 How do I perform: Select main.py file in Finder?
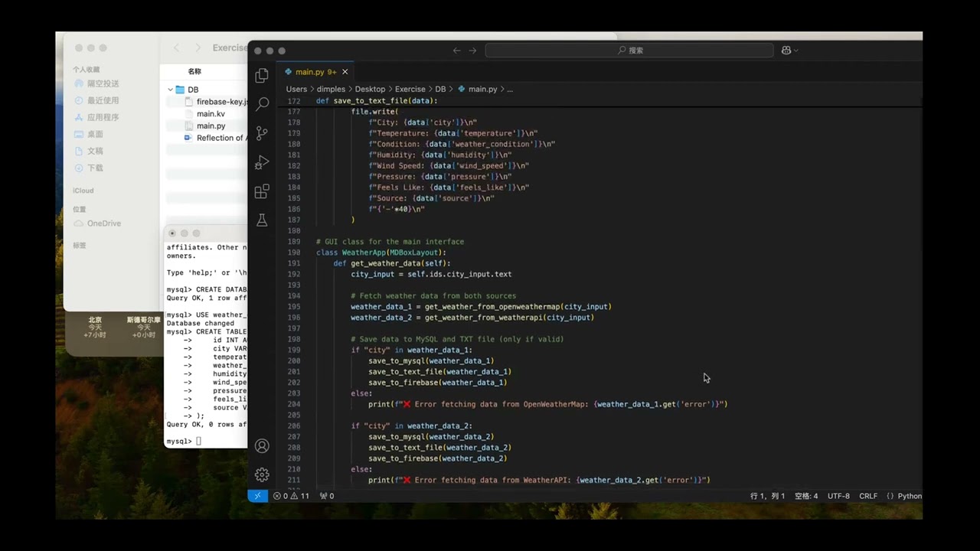[211, 126]
